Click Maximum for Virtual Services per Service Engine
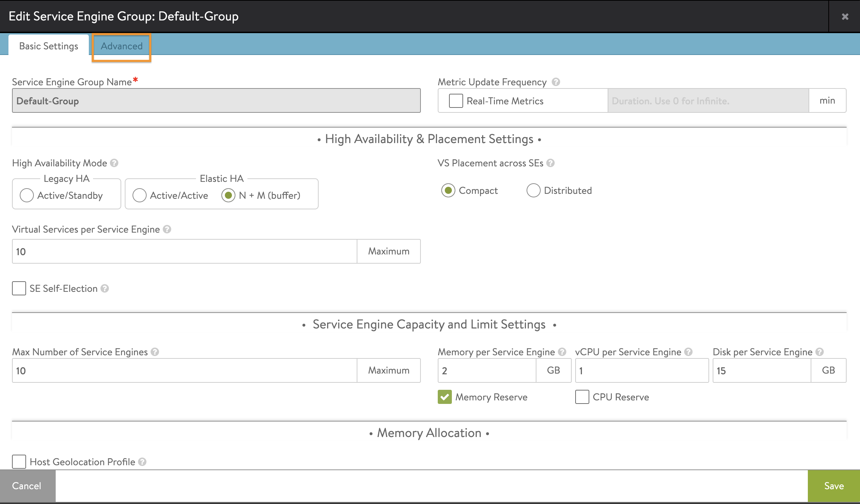860x504 pixels. point(388,251)
